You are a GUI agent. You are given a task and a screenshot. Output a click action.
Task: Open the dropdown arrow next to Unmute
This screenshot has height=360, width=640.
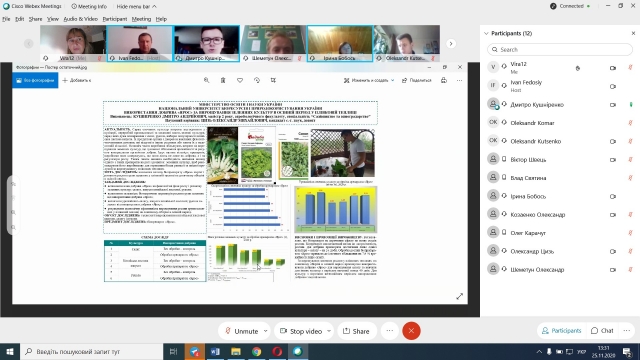coord(265,331)
